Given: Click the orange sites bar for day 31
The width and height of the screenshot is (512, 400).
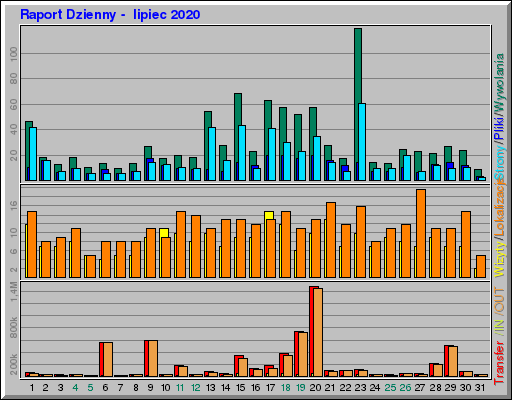Looking at the screenshot, I should (481, 266).
